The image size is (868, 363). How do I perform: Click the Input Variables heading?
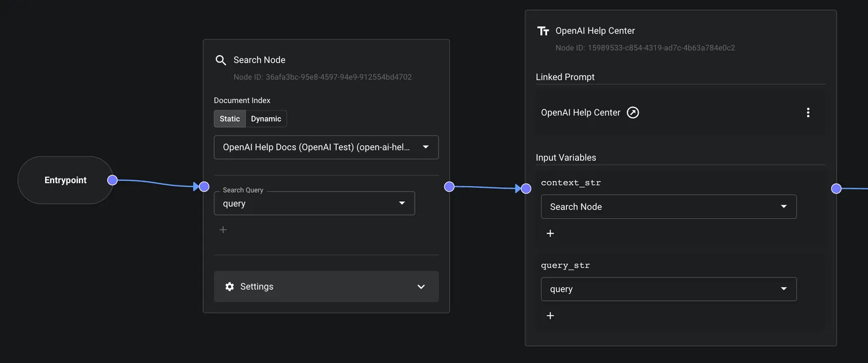pos(566,158)
